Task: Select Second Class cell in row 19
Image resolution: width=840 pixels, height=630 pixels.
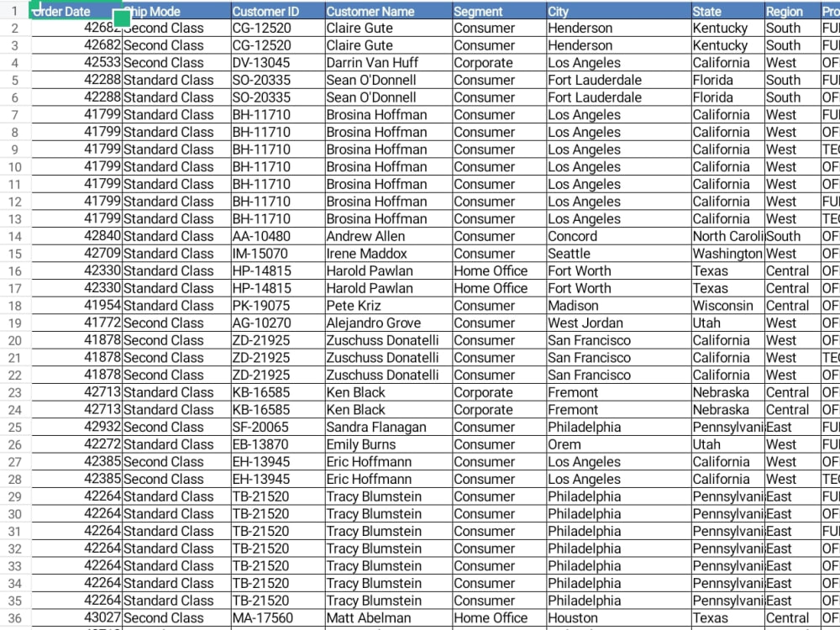Action: tap(176, 323)
